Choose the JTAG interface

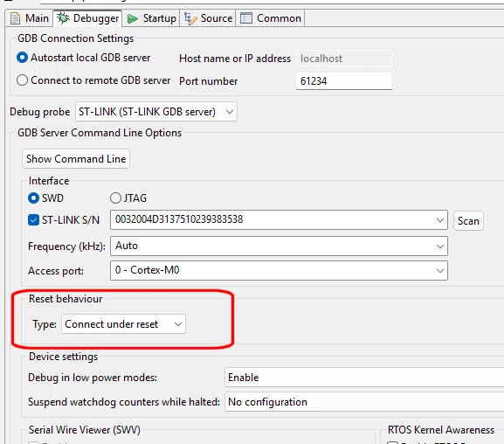click(128, 198)
